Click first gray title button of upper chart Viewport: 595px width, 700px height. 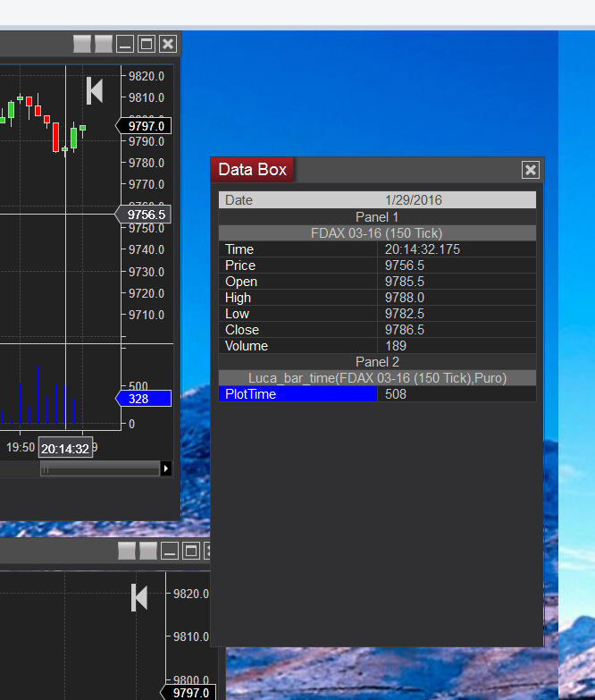click(82, 44)
